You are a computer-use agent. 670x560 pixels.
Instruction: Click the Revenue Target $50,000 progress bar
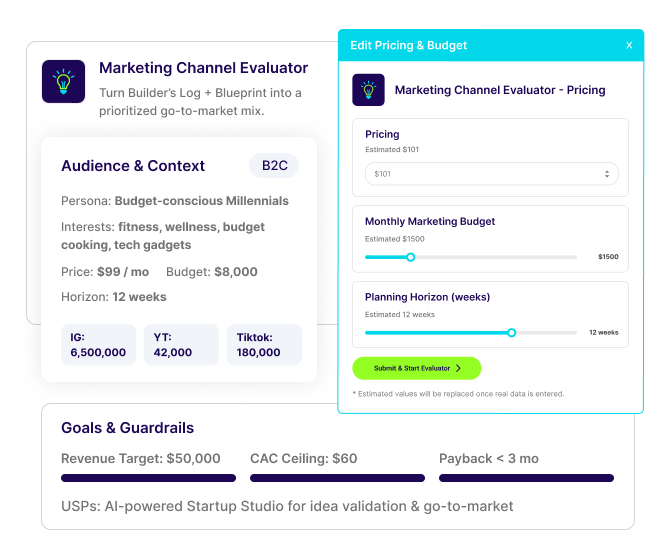[148, 478]
